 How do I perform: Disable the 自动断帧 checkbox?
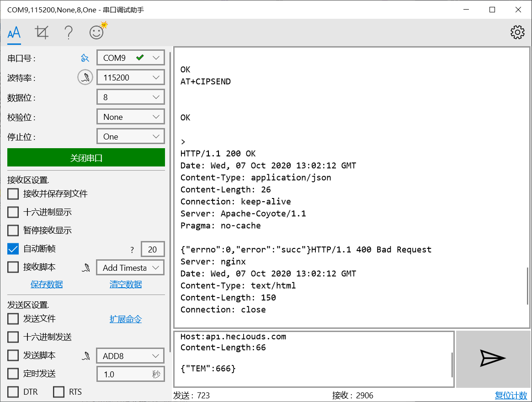[12, 248]
